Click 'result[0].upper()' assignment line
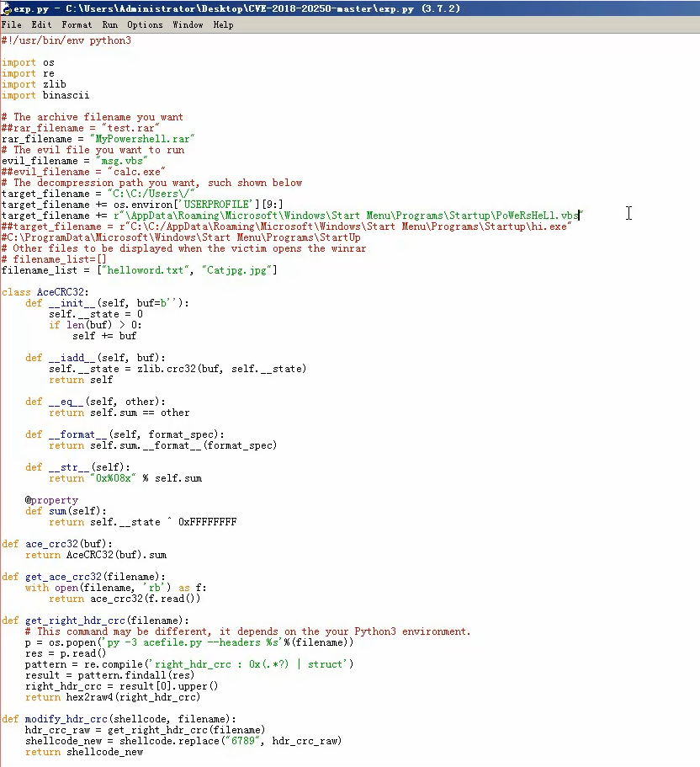The image size is (700, 767). click(122, 686)
